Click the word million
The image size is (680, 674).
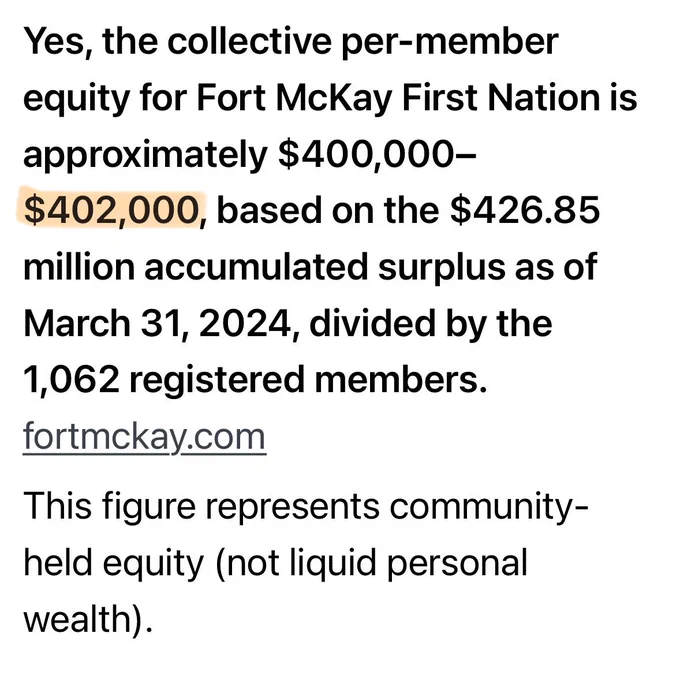[x=79, y=267]
